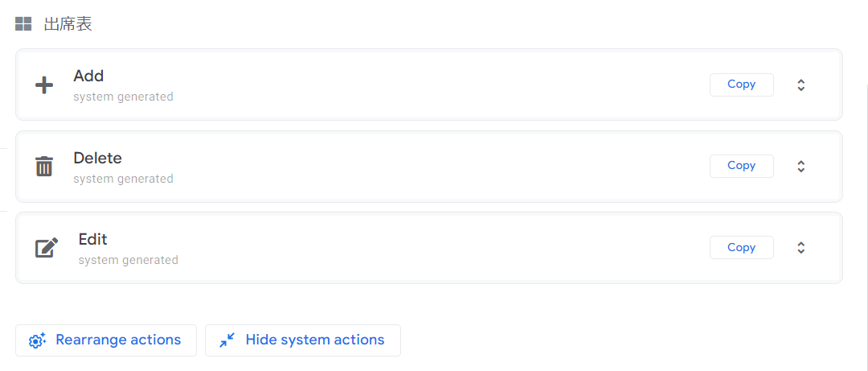Image resolution: width=868 pixels, height=371 pixels.
Task: Click the trash can icon of Delete action
Action: [x=44, y=167]
